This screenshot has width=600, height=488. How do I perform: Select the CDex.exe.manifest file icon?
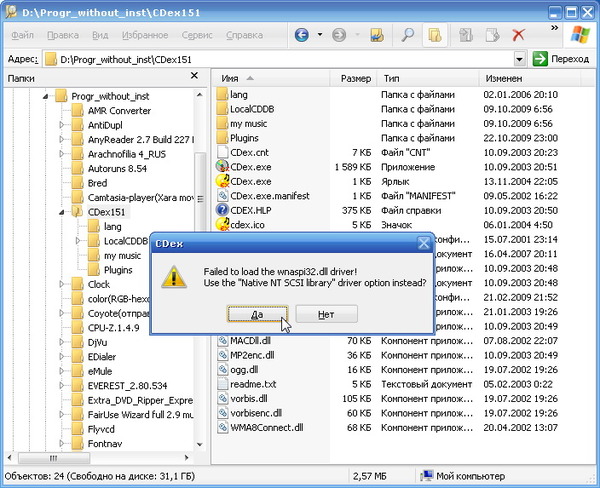coord(222,196)
